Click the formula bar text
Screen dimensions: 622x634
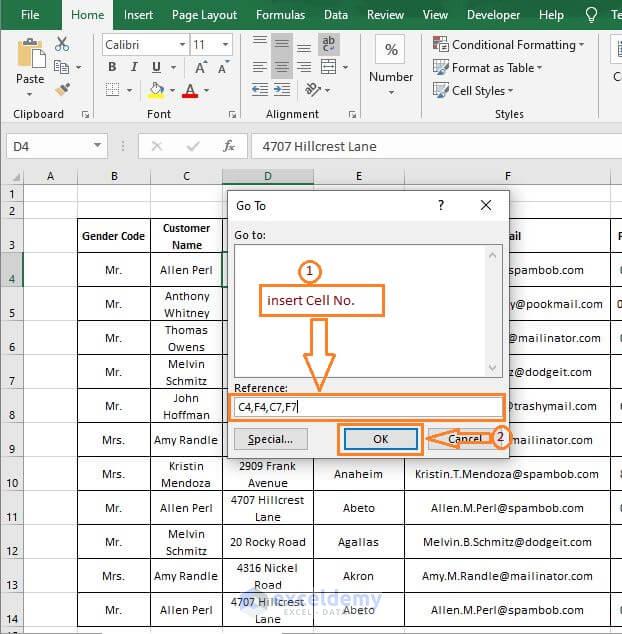click(319, 146)
